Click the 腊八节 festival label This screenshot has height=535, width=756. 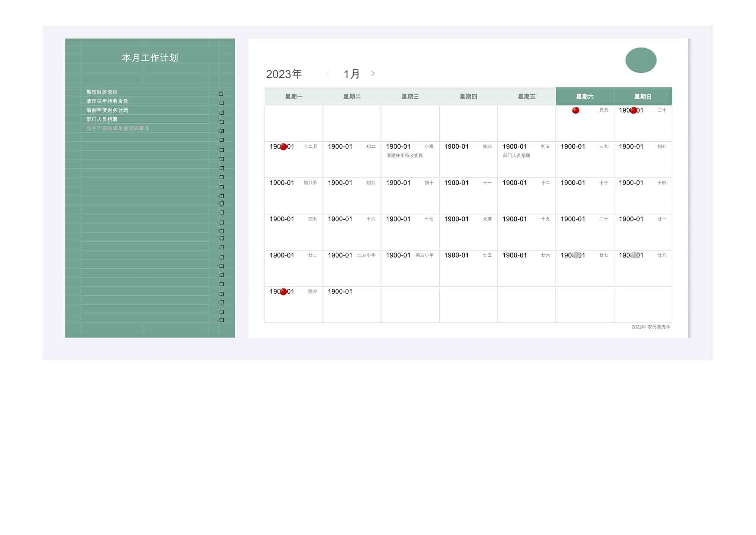(x=310, y=183)
